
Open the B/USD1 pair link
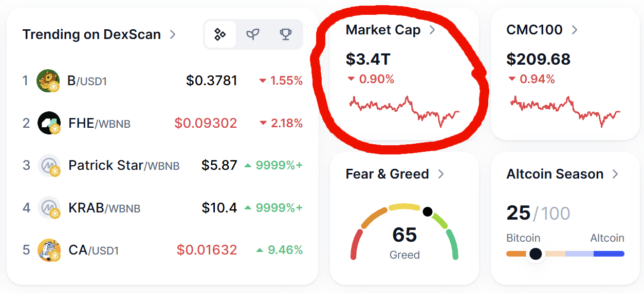(87, 81)
